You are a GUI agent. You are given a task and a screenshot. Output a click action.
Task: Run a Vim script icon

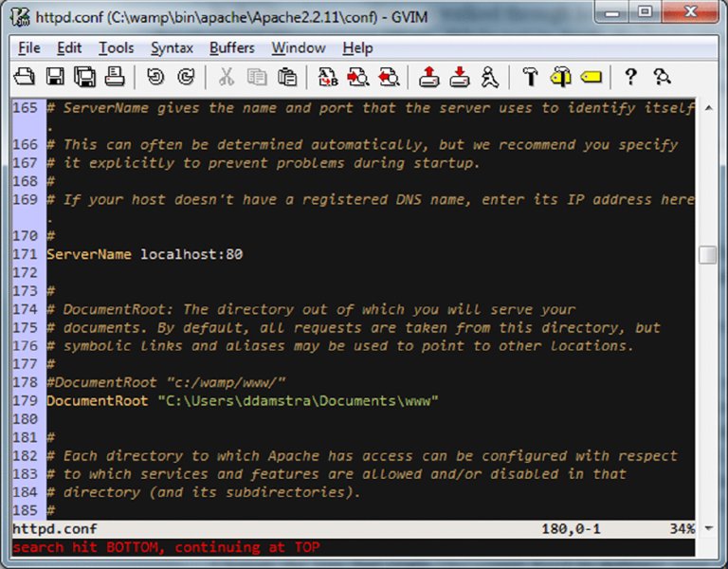click(490, 77)
